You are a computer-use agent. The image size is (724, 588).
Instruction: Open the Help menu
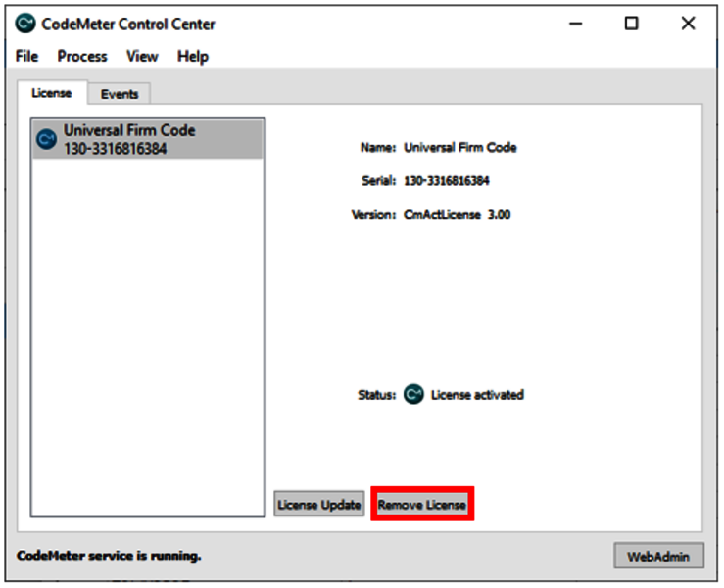[x=193, y=57]
